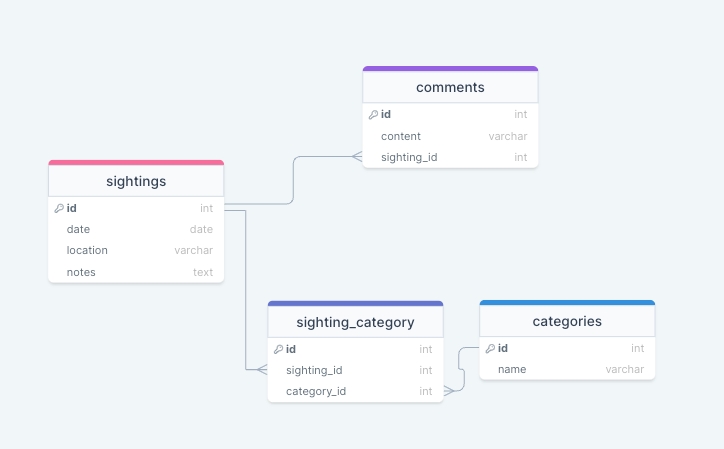Click the relationship line entering comments sighting_id
Image resolution: width=724 pixels, height=449 pixels.
pos(330,156)
